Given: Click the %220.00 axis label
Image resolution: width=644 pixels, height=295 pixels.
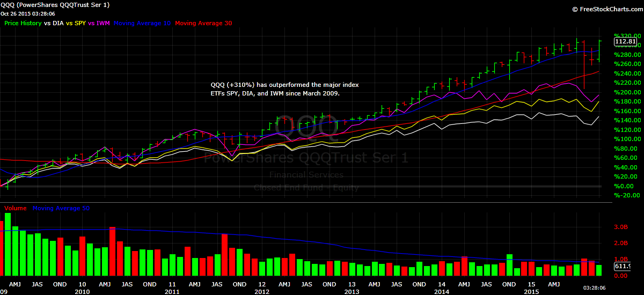Looking at the screenshot, I should pos(627,83).
